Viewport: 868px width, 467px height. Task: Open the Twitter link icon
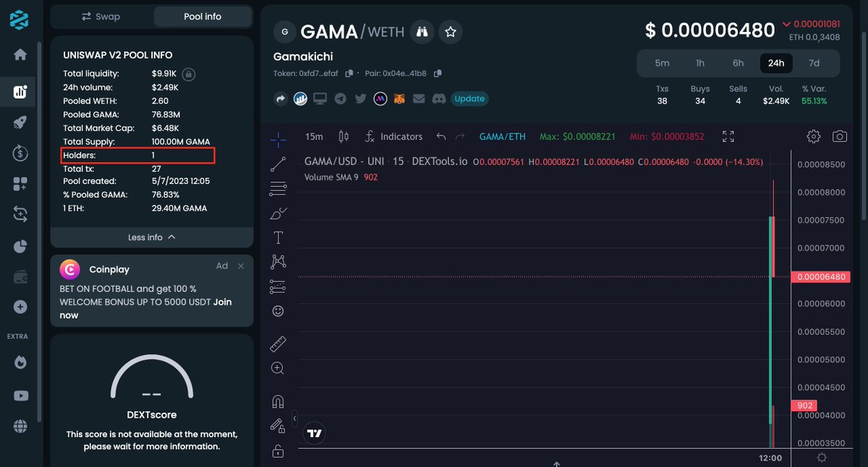(359, 98)
